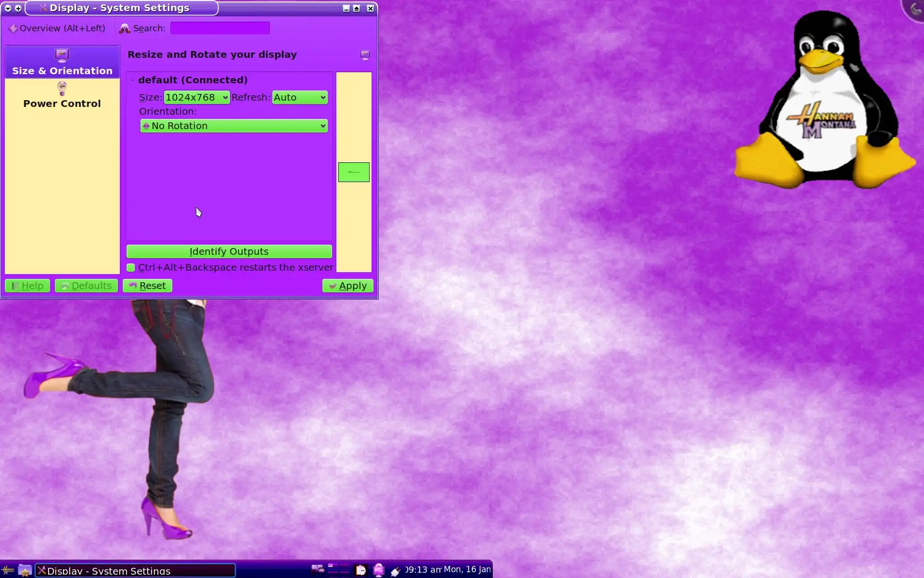This screenshot has width=924, height=578.
Task: Enable Ctrl+Alt+Backspace restarts xserver checkbox
Action: coord(131,268)
